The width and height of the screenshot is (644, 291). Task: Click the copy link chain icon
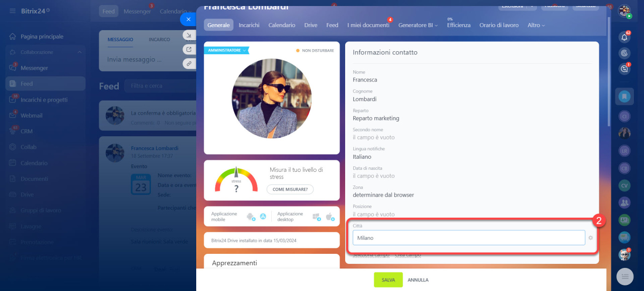(189, 64)
